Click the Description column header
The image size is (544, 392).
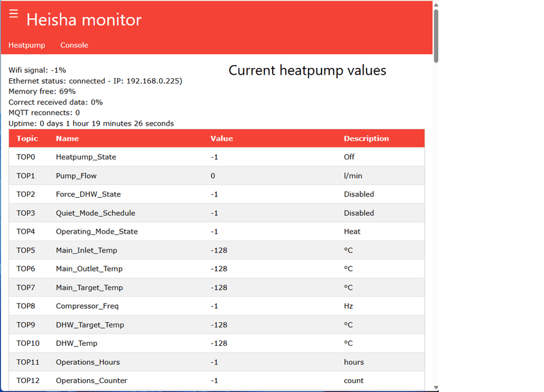(x=367, y=139)
